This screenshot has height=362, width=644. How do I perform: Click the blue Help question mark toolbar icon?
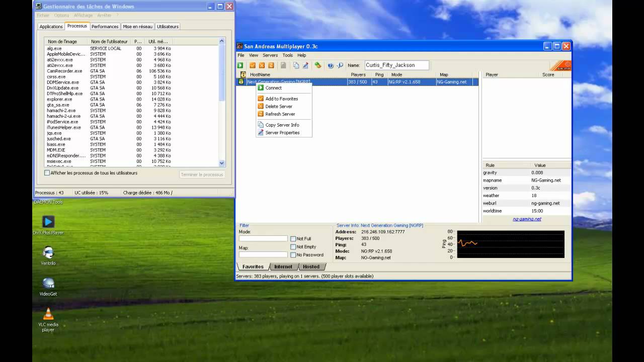click(x=331, y=65)
